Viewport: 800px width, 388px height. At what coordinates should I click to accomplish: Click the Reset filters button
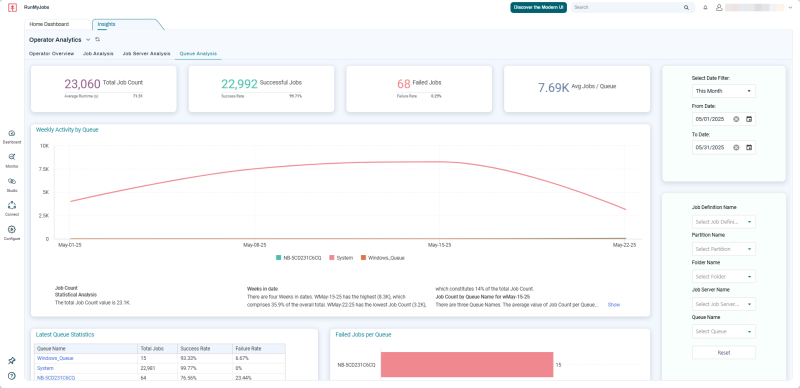[723, 353]
